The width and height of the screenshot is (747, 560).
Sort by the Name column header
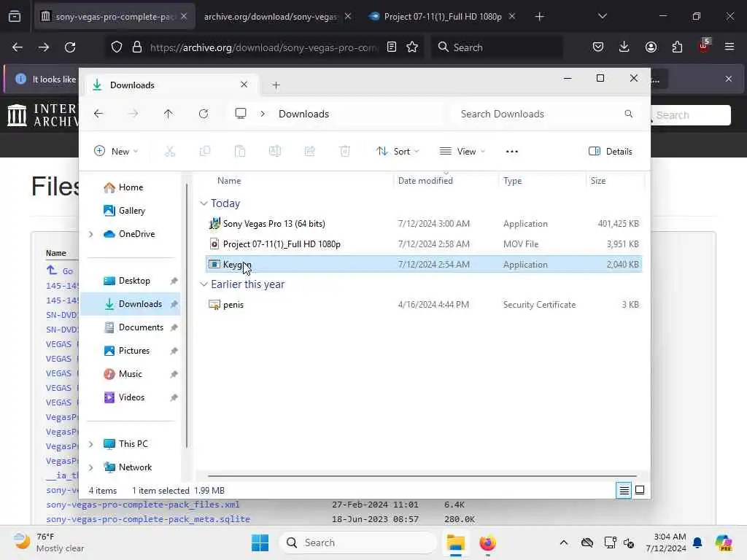(x=229, y=181)
